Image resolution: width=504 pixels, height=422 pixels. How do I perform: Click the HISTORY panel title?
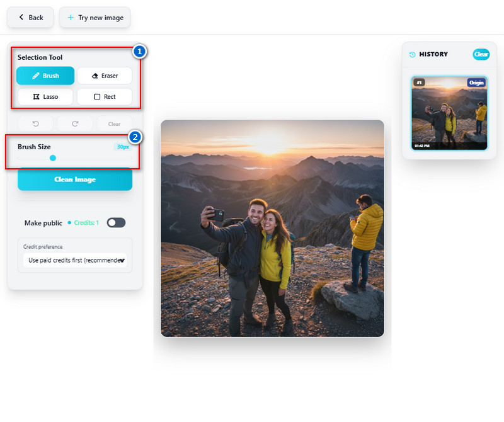click(x=433, y=54)
